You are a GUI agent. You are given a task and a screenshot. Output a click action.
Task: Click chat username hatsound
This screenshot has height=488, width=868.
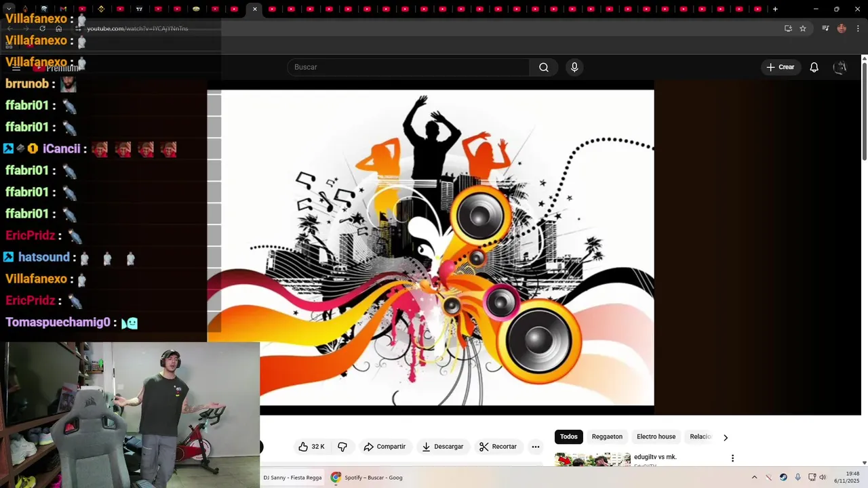coord(44,257)
